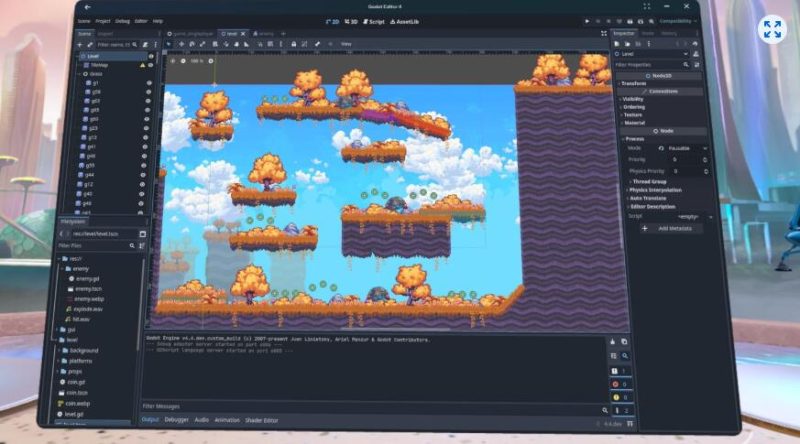
Task: Click the create new resource icon in Inspector
Action: click(x=617, y=44)
